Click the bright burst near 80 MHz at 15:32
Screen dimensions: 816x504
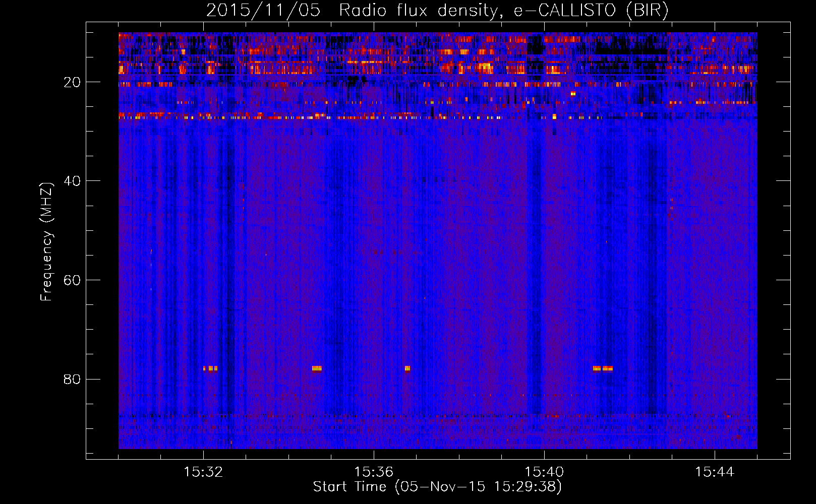tap(210, 368)
